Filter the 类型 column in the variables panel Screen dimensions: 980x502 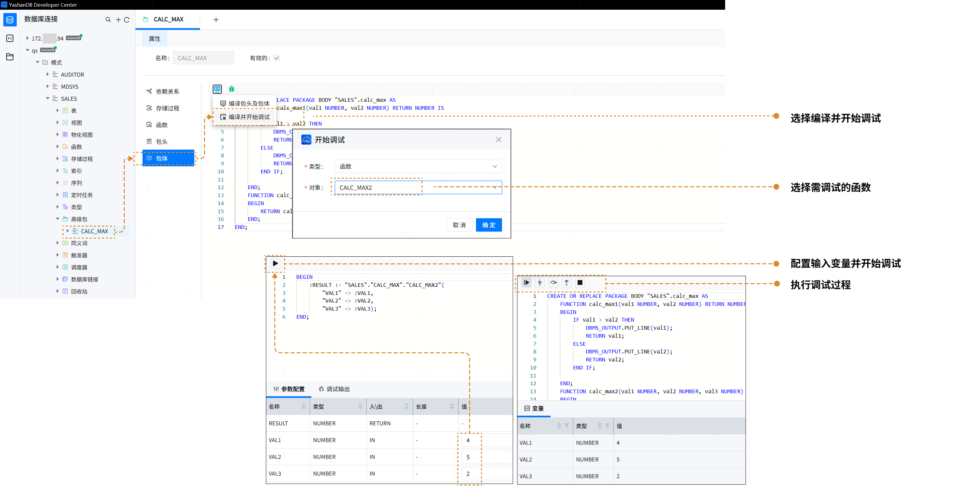(607, 426)
